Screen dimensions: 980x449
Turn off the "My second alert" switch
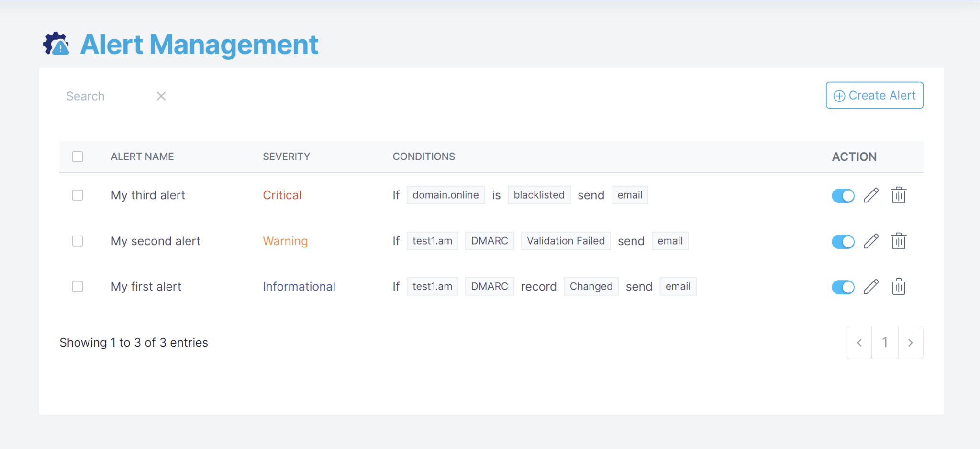843,242
